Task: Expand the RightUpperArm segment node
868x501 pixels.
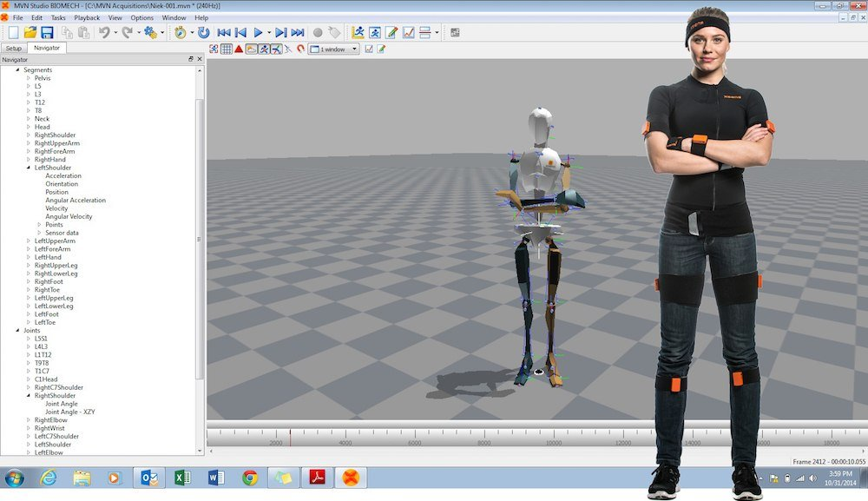Action: point(29,143)
